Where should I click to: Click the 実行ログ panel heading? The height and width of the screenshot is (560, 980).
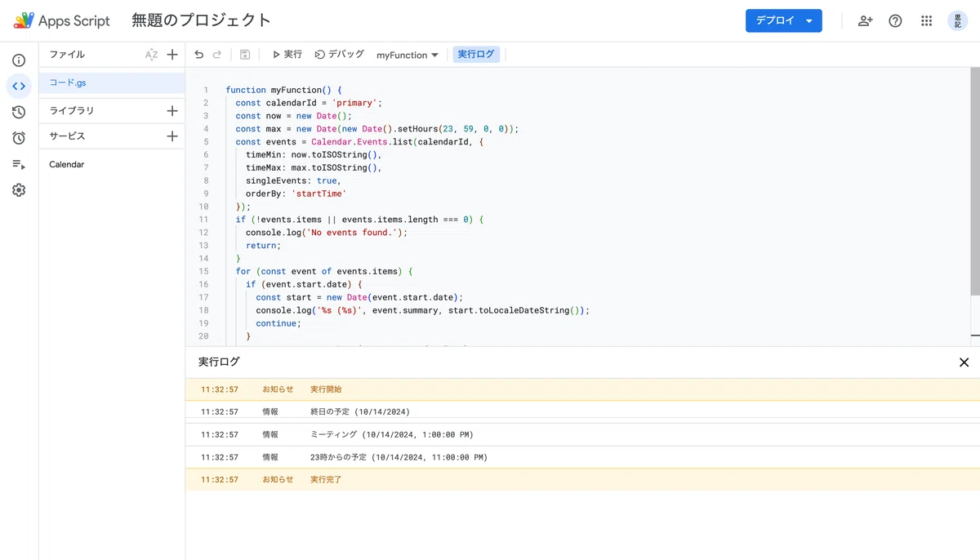tap(219, 362)
